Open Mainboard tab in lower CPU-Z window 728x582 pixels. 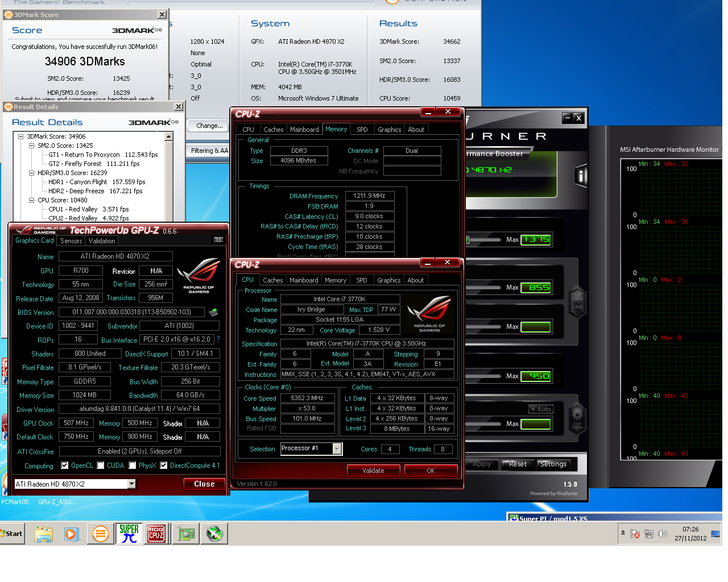(x=304, y=280)
